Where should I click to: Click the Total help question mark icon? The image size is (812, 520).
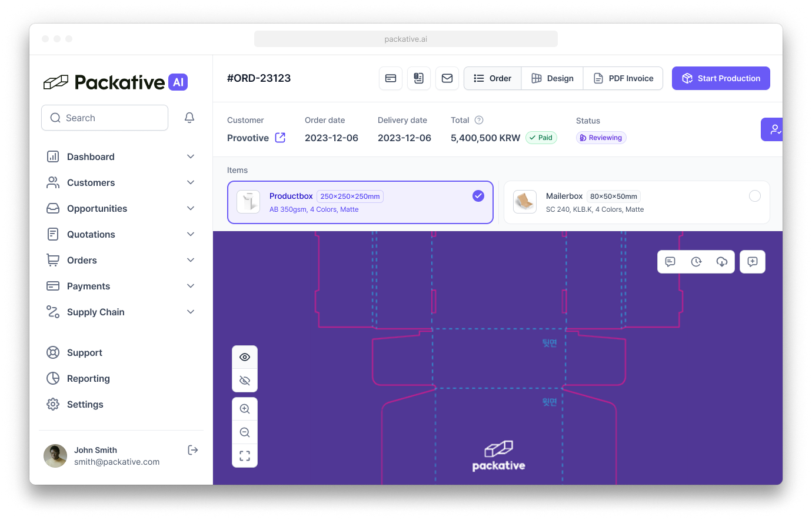pos(479,120)
